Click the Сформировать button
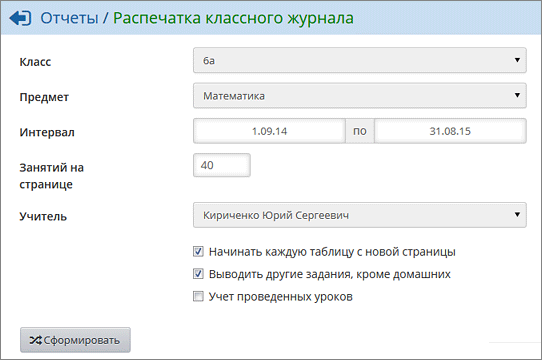This screenshot has width=542, height=360. (x=75, y=340)
